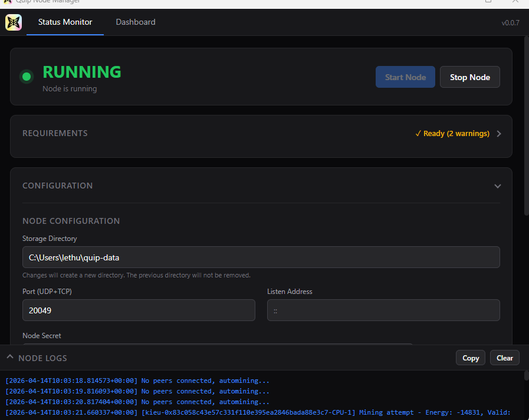Open the Dashboard tab
Image resolution: width=529 pixels, height=420 pixels.
(136, 22)
